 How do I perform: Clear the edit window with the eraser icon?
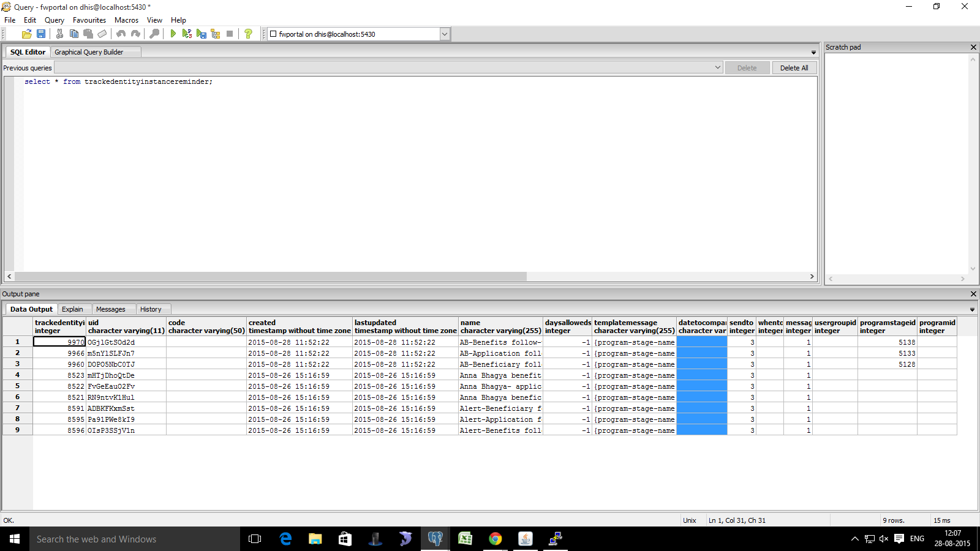102,34
